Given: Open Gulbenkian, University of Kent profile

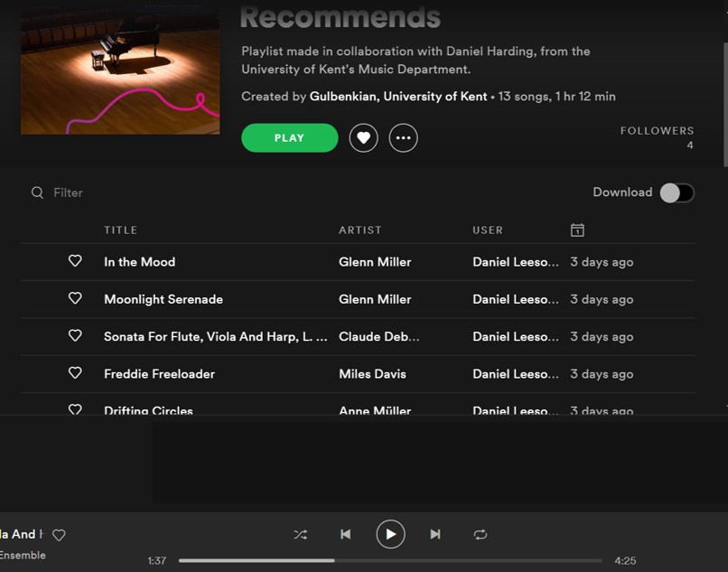Looking at the screenshot, I should click(397, 97).
